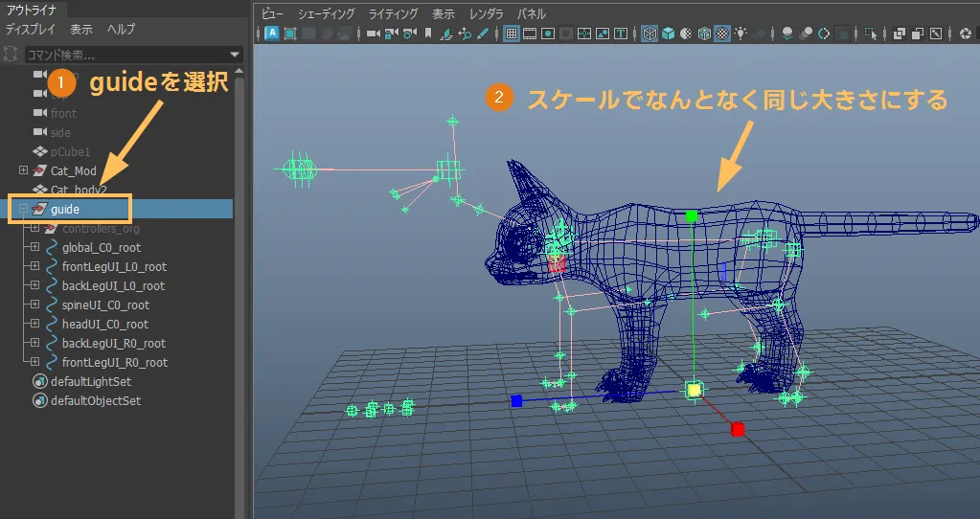Screen dimensions: 980x519
Task: Click the camera bookmark icon
Action: (x=428, y=34)
